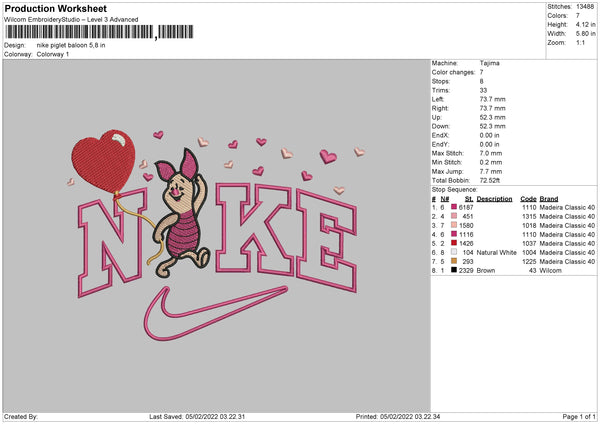Click the letter E of NIKE
This screenshot has width=600, height=424.
click(327, 241)
